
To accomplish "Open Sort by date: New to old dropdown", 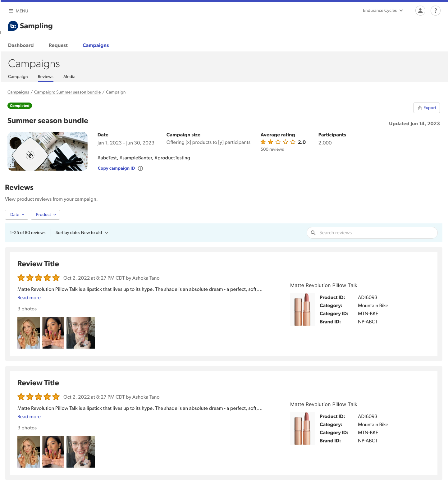I will coord(82,233).
